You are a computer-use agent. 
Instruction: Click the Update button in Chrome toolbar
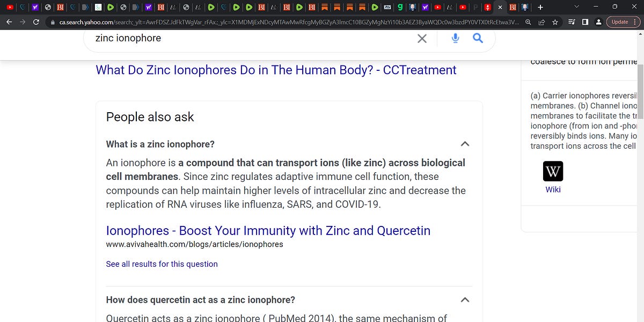point(623,22)
